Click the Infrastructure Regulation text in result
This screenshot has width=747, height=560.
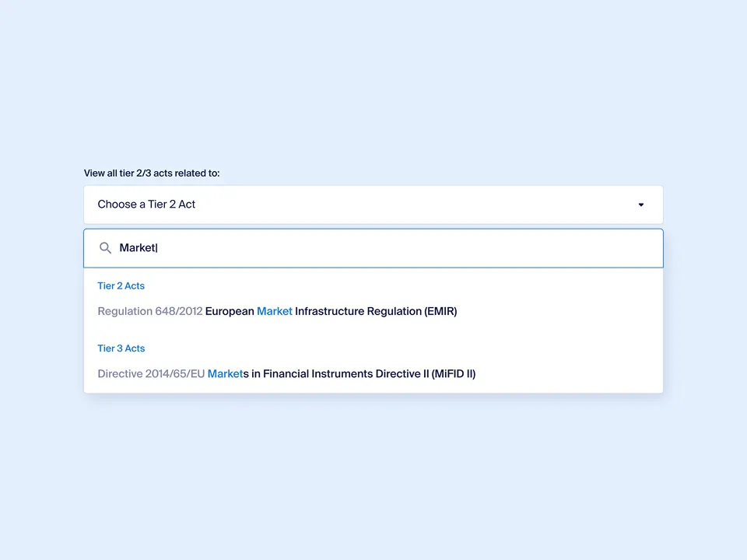pyautogui.click(x=358, y=311)
